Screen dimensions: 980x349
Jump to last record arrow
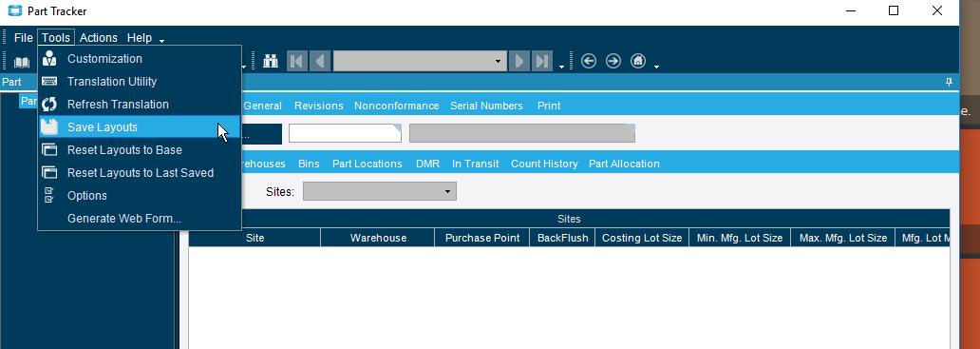542,61
